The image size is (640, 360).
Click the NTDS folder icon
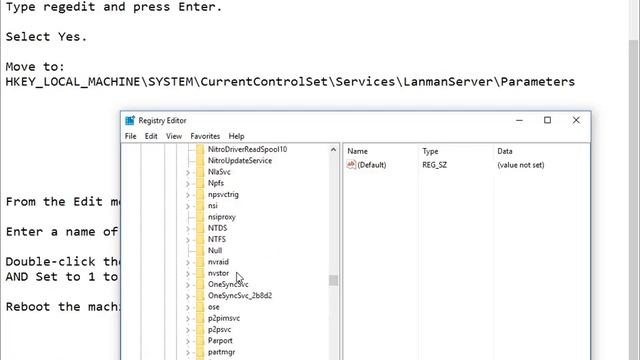[x=200, y=228]
